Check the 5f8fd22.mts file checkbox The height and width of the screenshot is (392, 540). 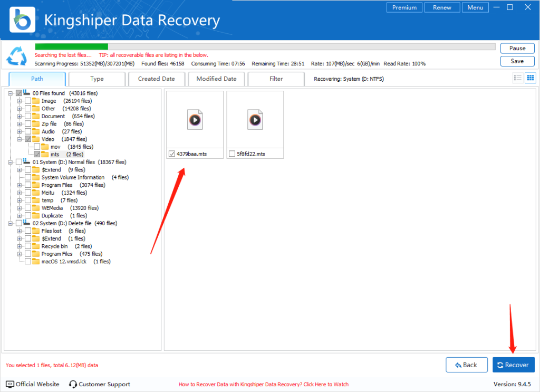pos(232,154)
